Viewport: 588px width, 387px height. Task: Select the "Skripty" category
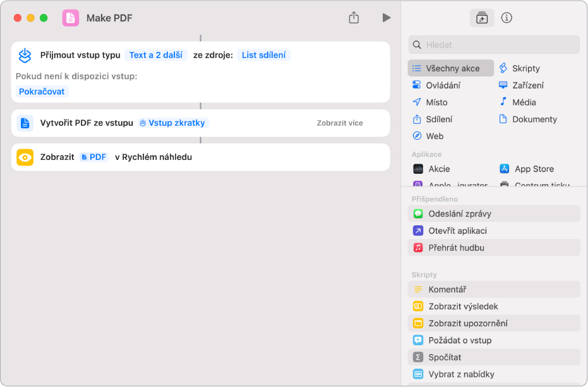tap(525, 68)
